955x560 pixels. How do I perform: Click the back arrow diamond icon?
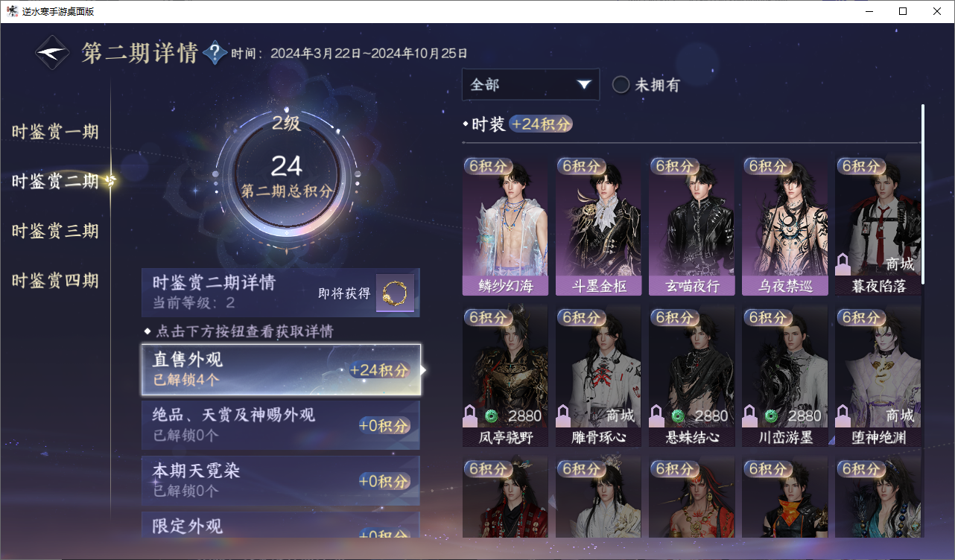coord(53,53)
